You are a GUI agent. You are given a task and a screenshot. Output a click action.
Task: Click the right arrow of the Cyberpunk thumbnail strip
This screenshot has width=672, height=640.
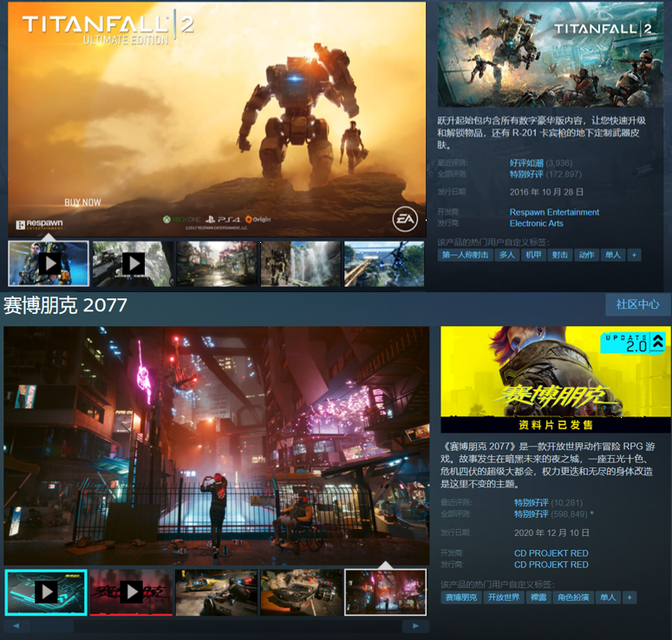point(415,626)
